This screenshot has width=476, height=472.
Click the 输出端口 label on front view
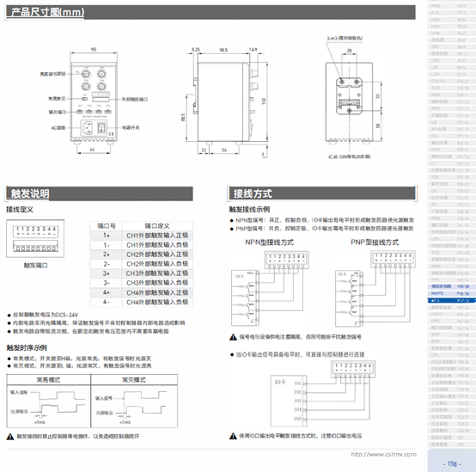[x=57, y=112]
